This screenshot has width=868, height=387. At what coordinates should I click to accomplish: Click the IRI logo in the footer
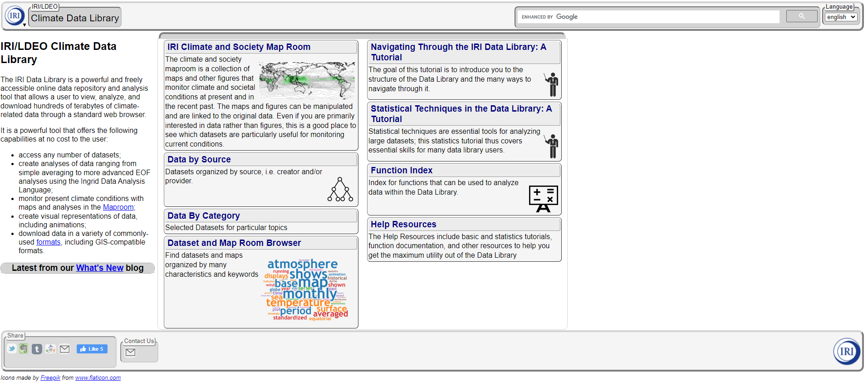click(x=847, y=351)
